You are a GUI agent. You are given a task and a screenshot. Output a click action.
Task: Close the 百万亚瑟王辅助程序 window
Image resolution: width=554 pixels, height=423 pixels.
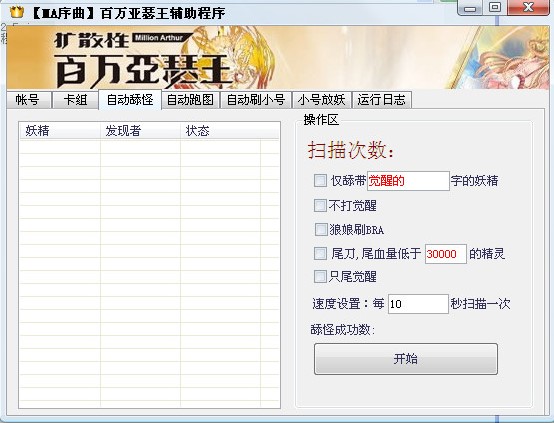coord(528,7)
